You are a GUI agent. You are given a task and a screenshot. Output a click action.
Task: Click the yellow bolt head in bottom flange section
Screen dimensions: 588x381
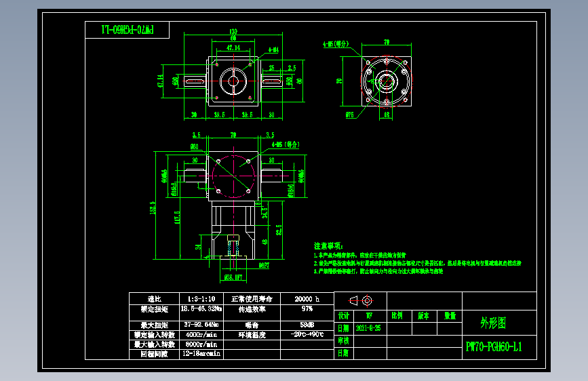coord(233,238)
